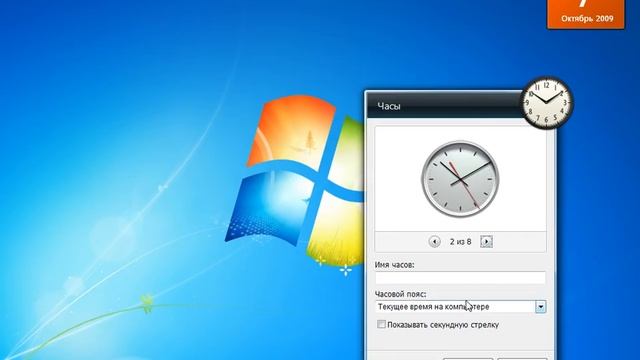640x360 pixels.
Task: Show the previous clock face style
Action: [434, 242]
